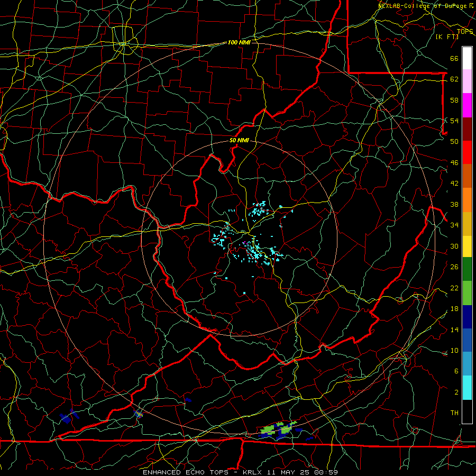Click the legend value "34"
This screenshot has width=476, height=476.
click(454, 225)
